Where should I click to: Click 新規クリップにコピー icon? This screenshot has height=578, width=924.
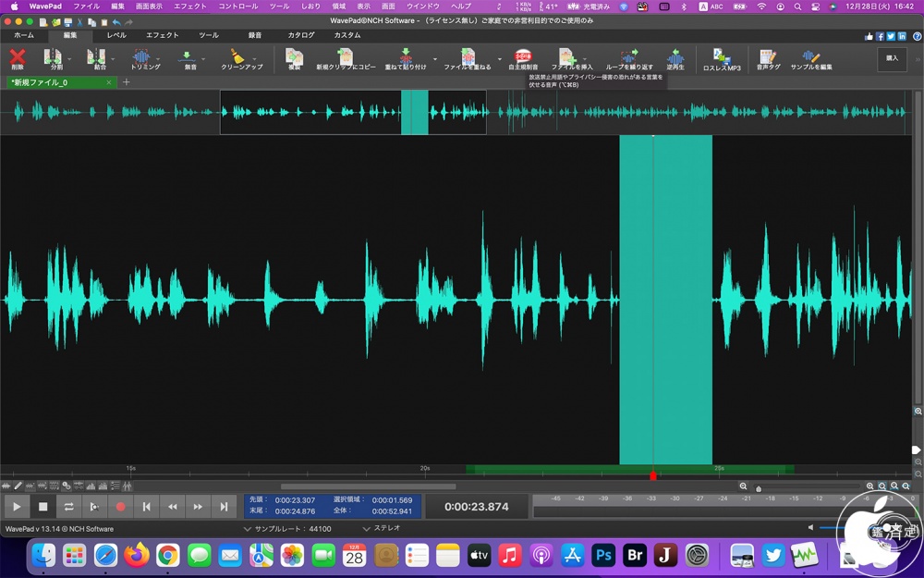pyautogui.click(x=346, y=58)
